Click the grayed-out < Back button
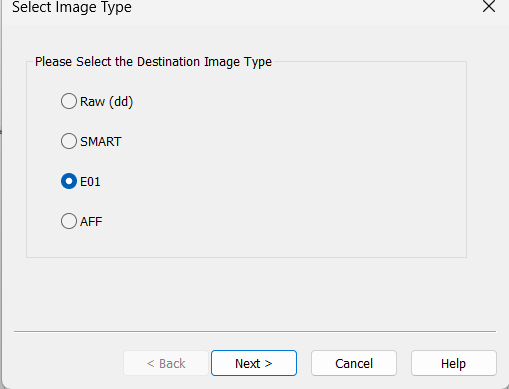The height and width of the screenshot is (389, 509). 166,363
